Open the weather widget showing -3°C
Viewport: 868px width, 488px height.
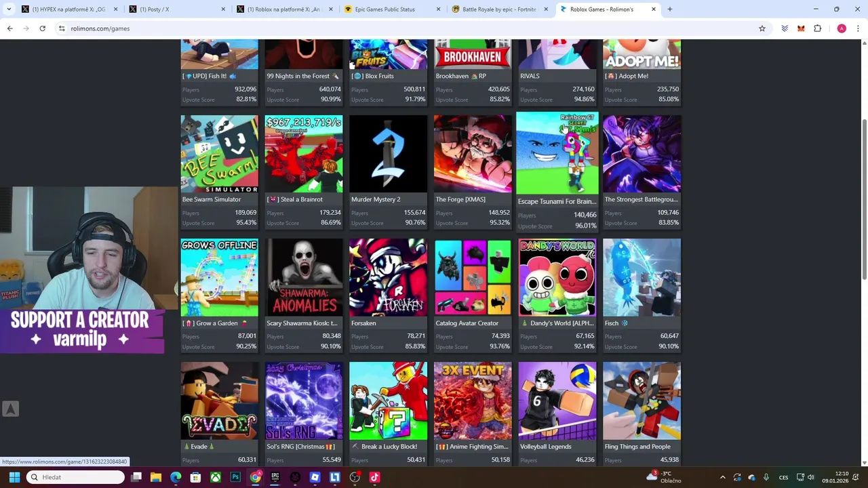click(x=664, y=477)
